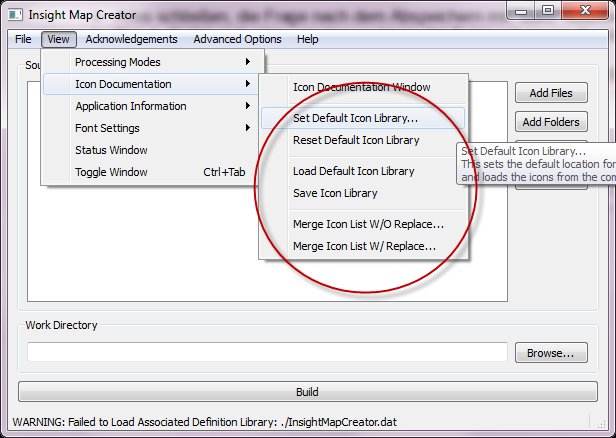Choose Merge Icon List W/O Replace...
616x438 pixels.
pyautogui.click(x=368, y=224)
